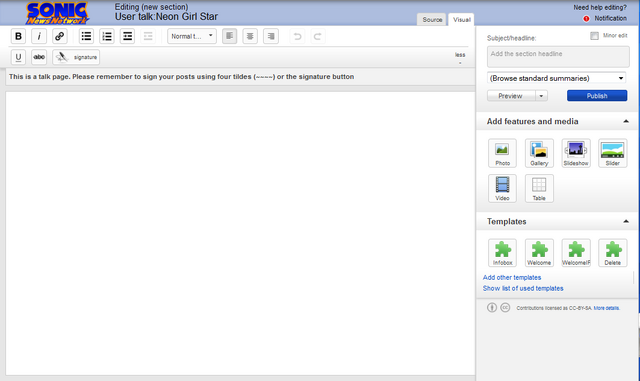Open the Sonic News Network logo

coord(57,13)
